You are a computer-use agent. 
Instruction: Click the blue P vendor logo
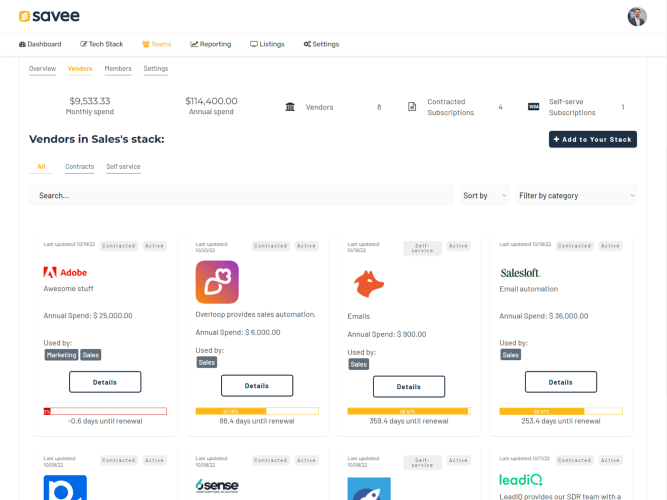(x=65, y=488)
